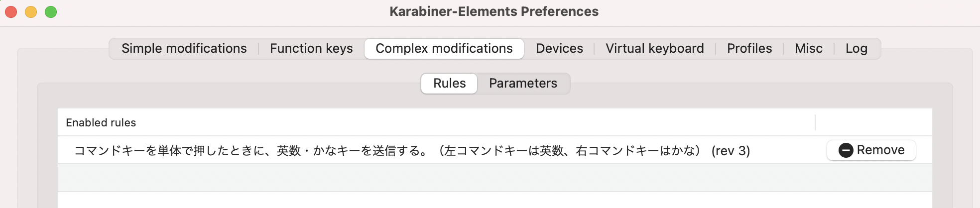
Task: Close the Karabiner-Elements Preferences window
Action: pos(11,11)
